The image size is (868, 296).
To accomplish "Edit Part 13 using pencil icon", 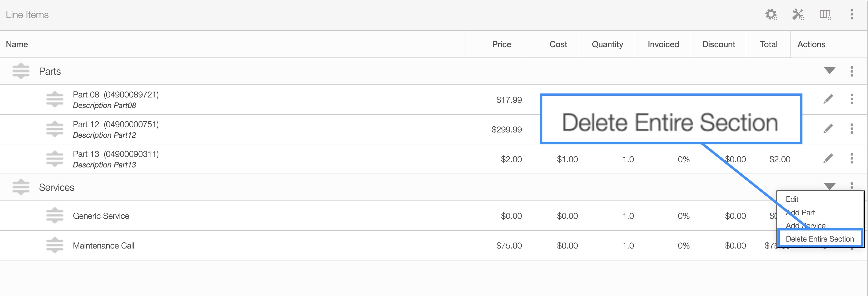I will [828, 159].
